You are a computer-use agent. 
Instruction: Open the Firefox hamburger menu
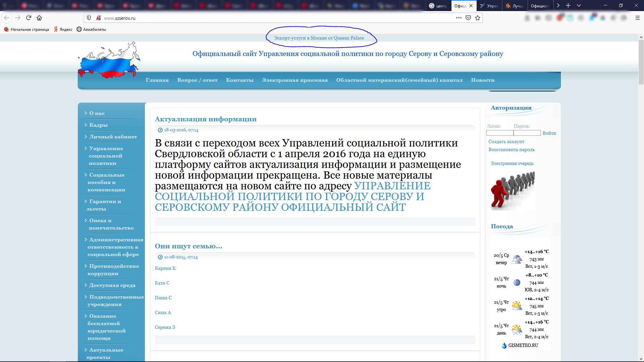click(637, 18)
